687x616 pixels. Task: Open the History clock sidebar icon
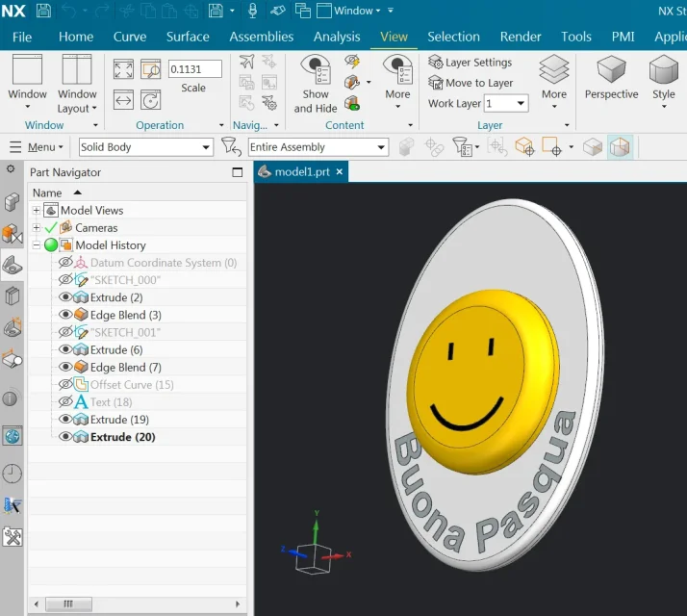click(12, 474)
